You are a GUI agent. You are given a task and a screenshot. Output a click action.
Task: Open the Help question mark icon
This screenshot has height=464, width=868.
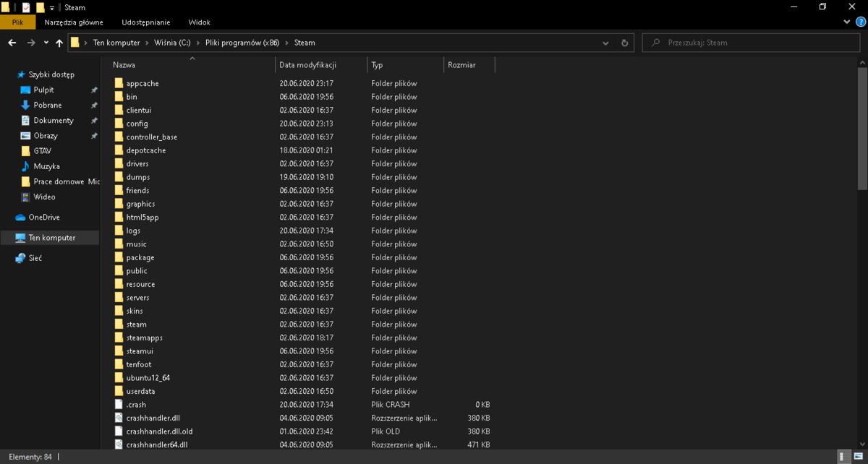(x=859, y=22)
